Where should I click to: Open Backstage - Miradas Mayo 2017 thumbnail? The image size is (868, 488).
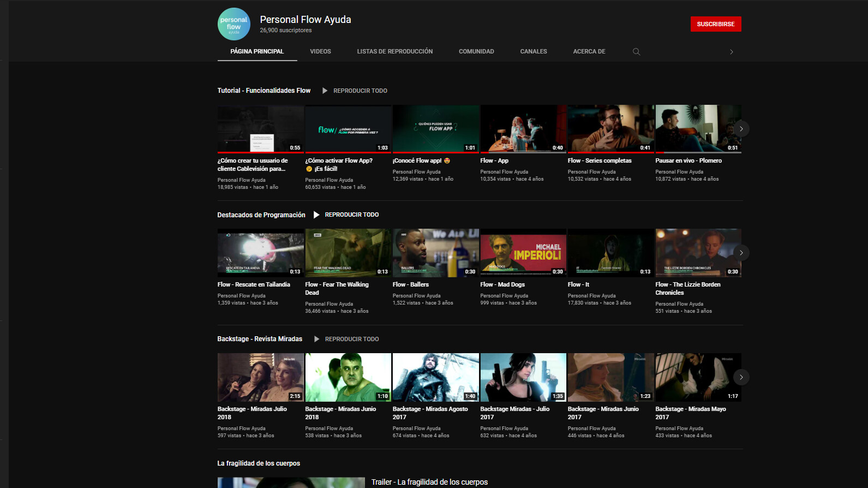(x=698, y=377)
